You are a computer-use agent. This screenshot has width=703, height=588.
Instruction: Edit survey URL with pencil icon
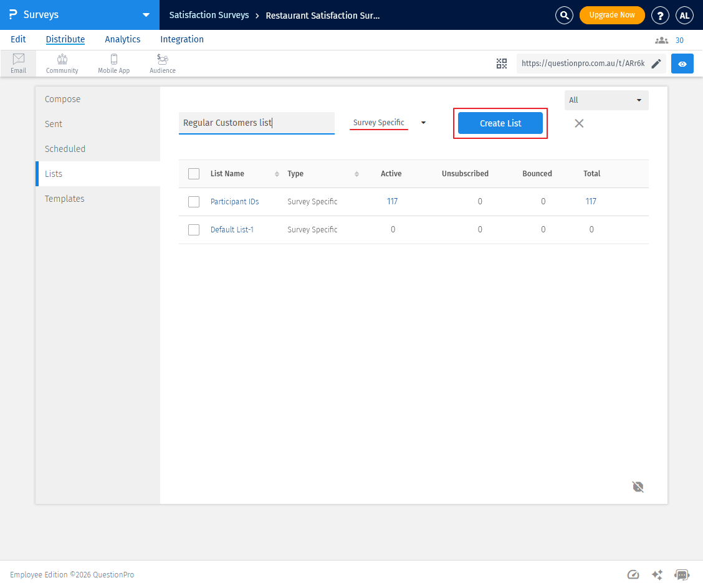(656, 64)
